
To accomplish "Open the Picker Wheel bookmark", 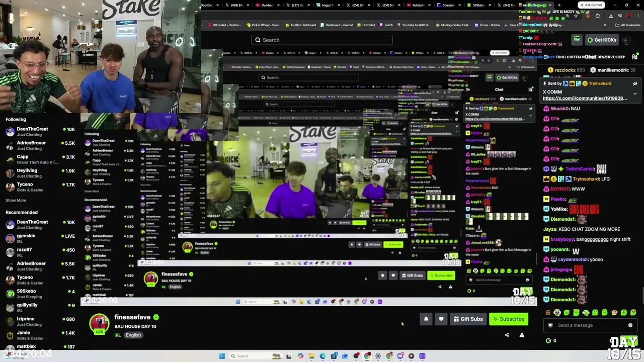I will 264,25.
